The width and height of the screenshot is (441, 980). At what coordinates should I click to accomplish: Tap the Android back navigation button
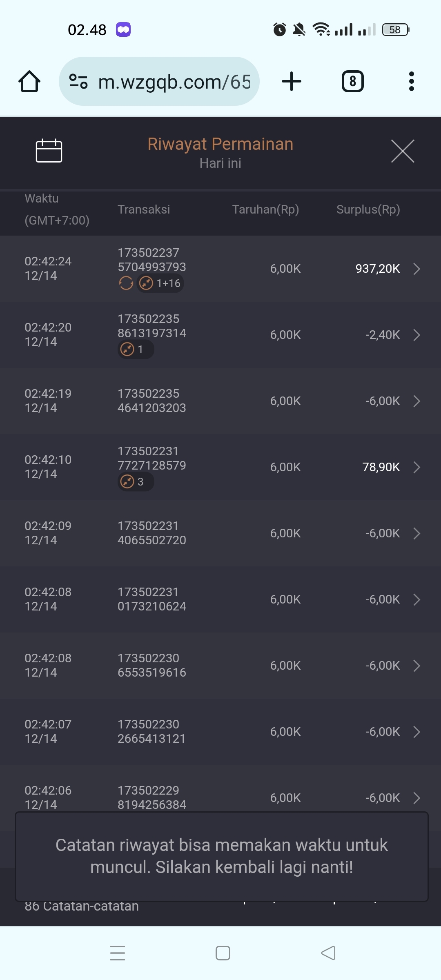(x=328, y=953)
